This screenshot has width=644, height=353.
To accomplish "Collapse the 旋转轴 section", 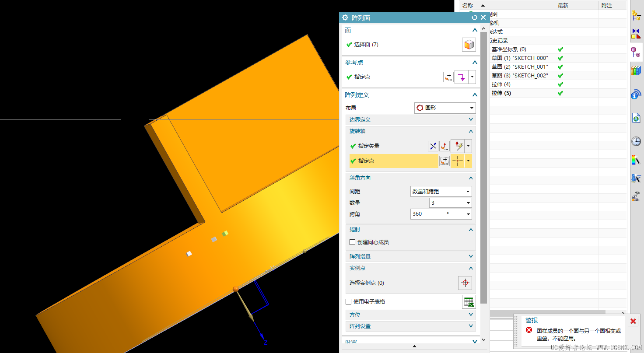I will [471, 131].
